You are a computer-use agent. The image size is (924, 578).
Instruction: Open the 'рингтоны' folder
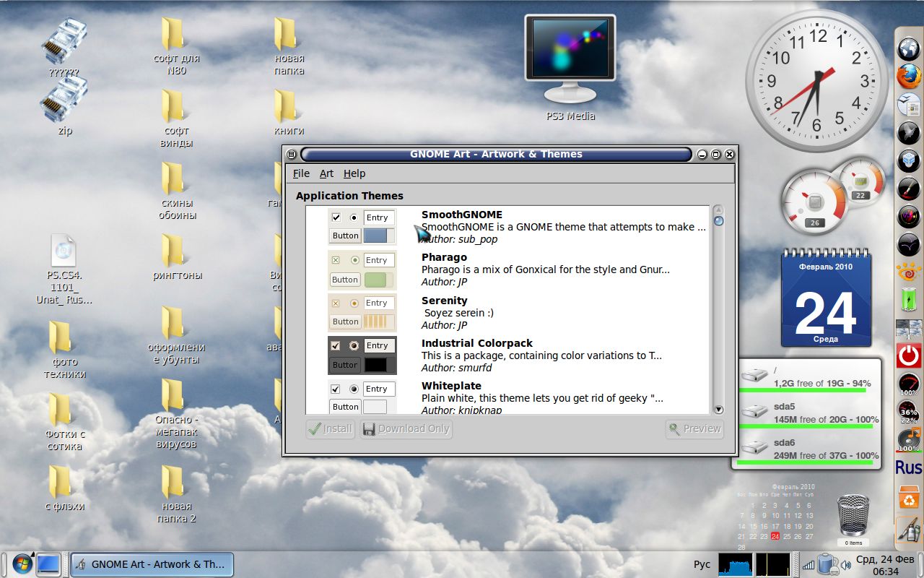[175, 256]
